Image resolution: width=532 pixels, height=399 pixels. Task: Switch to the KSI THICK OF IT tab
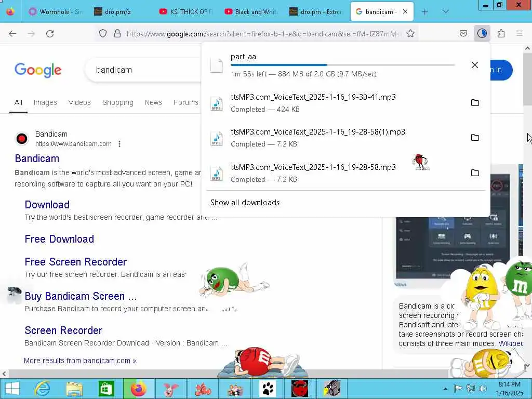[x=186, y=12]
